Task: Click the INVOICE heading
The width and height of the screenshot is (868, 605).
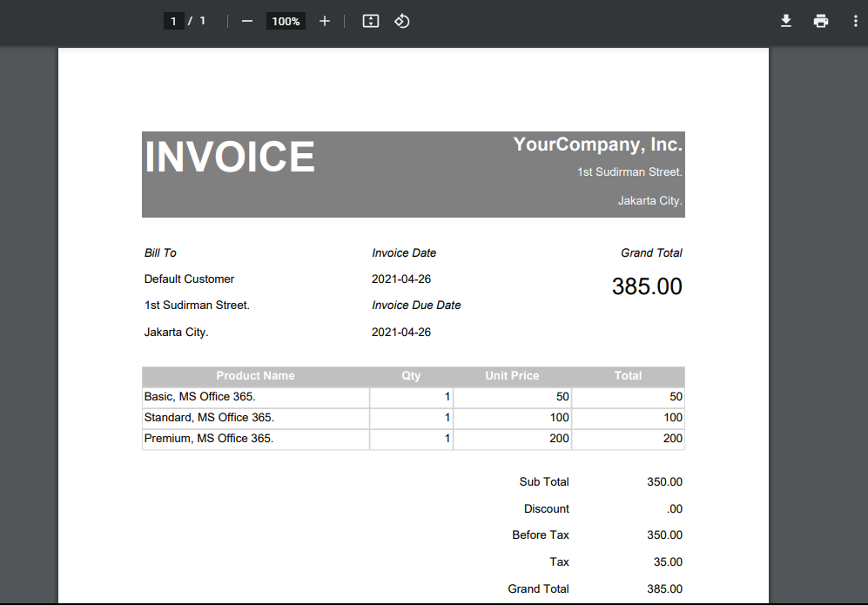Action: 229,157
